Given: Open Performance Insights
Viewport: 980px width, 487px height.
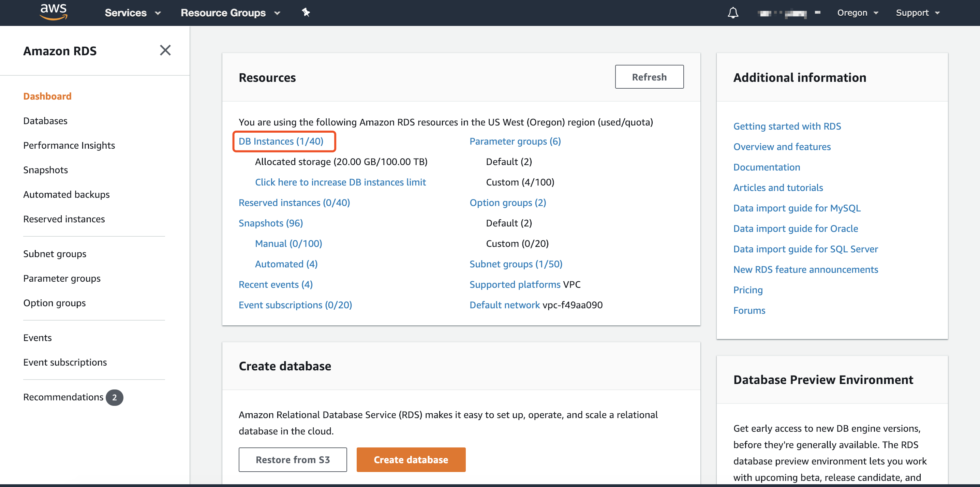Looking at the screenshot, I should (x=69, y=145).
